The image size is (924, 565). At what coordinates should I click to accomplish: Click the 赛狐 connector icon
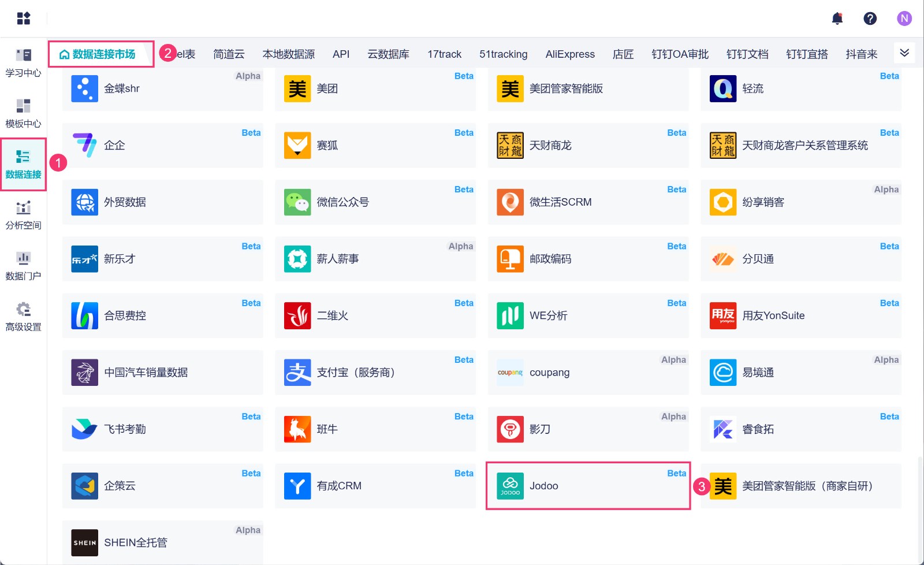[x=297, y=145]
